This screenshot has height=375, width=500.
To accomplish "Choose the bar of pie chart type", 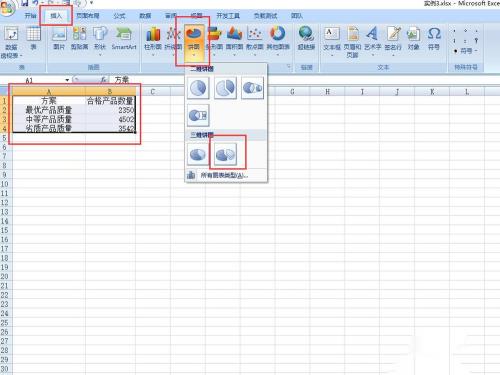I will [198, 115].
